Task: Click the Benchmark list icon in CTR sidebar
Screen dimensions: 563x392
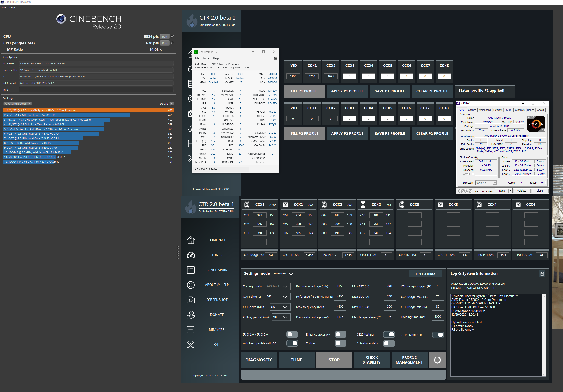Action: 191,270
